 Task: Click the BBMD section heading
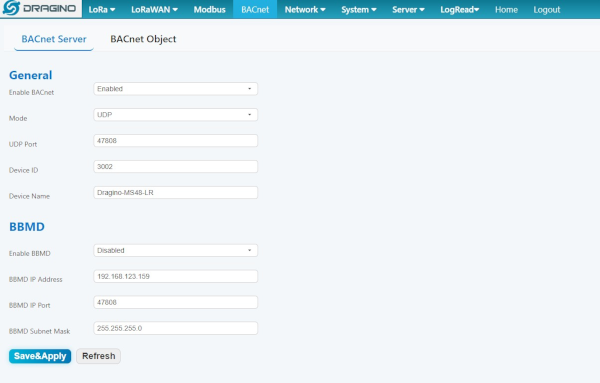coord(27,227)
